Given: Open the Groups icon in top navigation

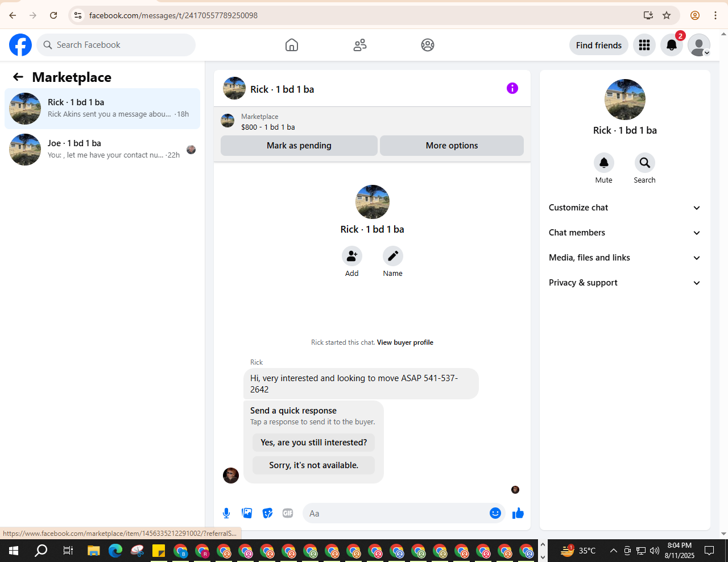Looking at the screenshot, I should click(428, 45).
